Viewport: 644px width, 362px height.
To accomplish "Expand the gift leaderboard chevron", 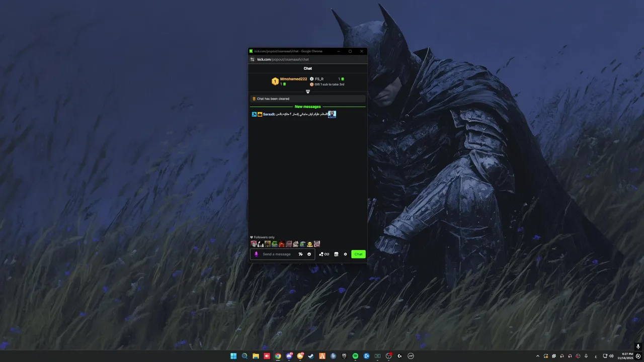I will (308, 92).
